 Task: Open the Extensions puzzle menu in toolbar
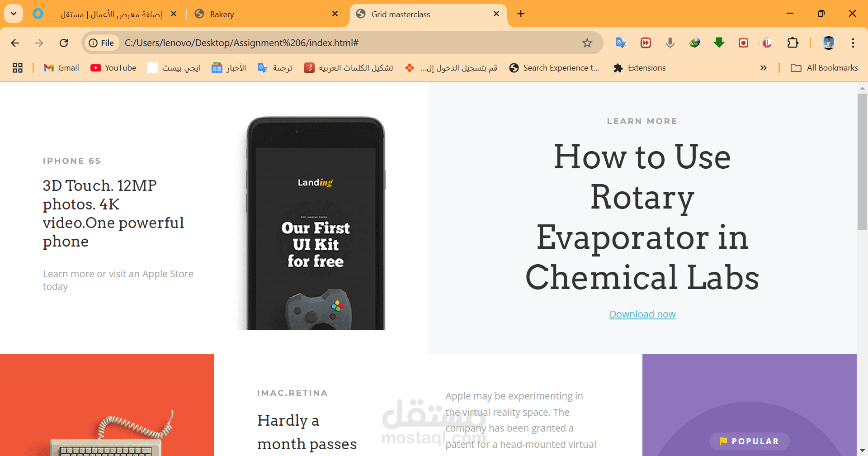[x=793, y=43]
